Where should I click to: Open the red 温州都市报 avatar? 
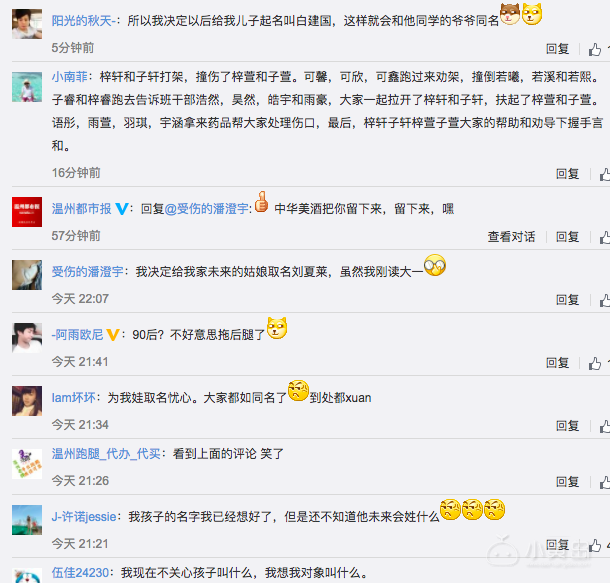[x=27, y=212]
